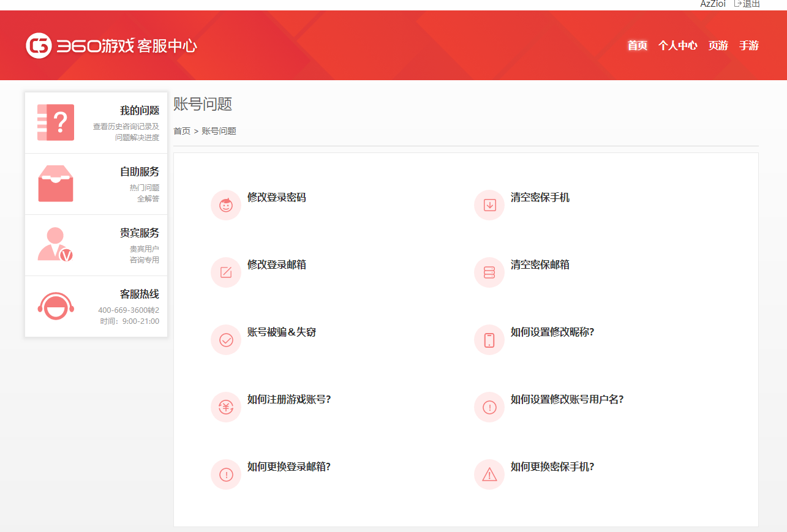Switch to the 个人中心 tab
Viewport: 787px width, 532px height.
point(677,45)
